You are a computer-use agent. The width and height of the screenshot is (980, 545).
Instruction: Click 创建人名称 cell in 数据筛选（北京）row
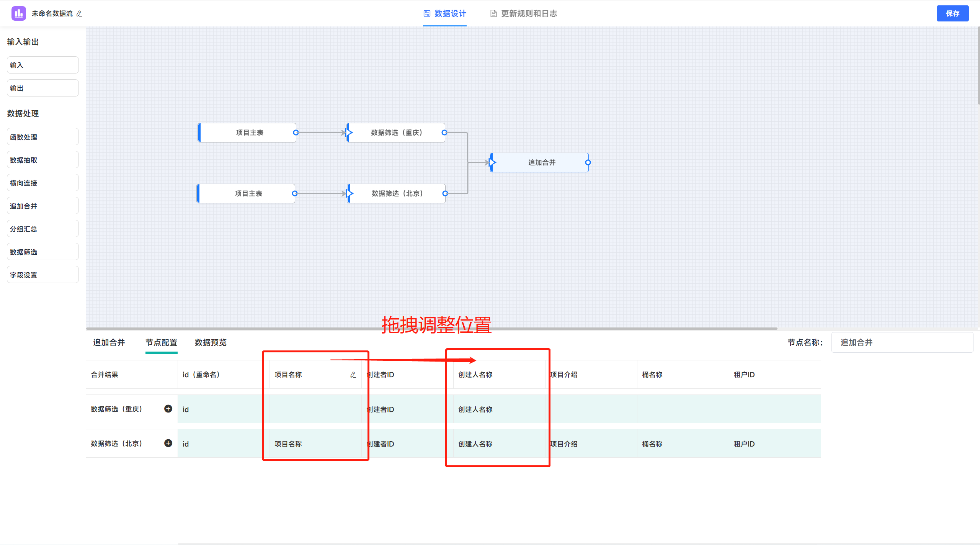(499, 444)
